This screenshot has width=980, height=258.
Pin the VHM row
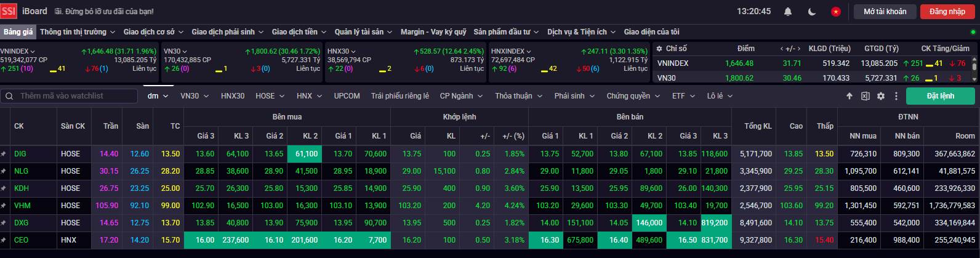[x=4, y=205]
